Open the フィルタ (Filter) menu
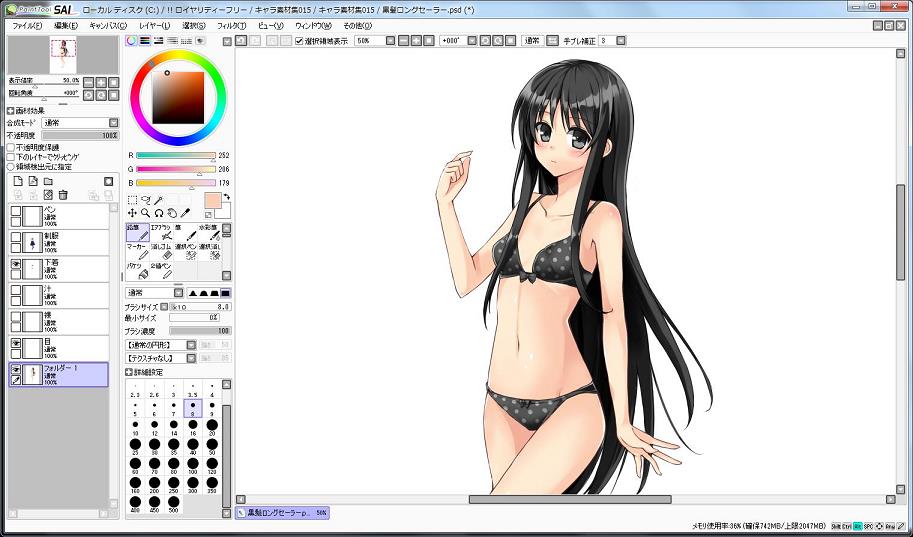Image resolution: width=913 pixels, height=537 pixels. click(x=230, y=24)
